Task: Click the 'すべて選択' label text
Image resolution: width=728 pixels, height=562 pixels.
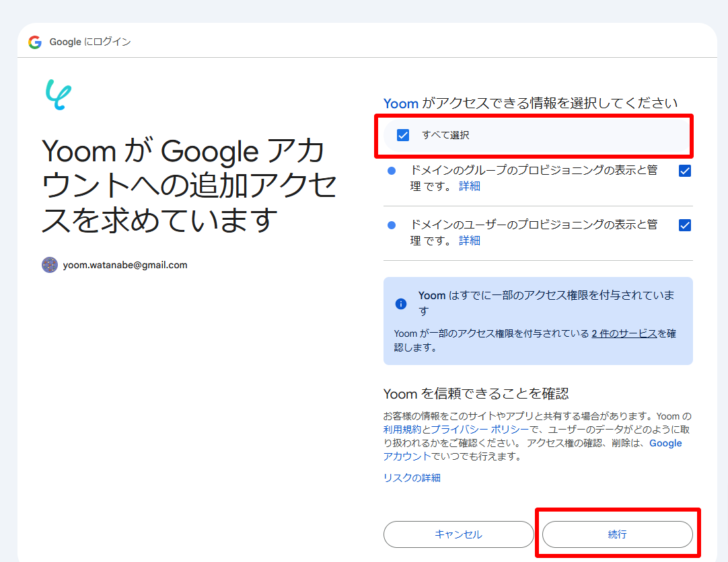Action: [445, 135]
